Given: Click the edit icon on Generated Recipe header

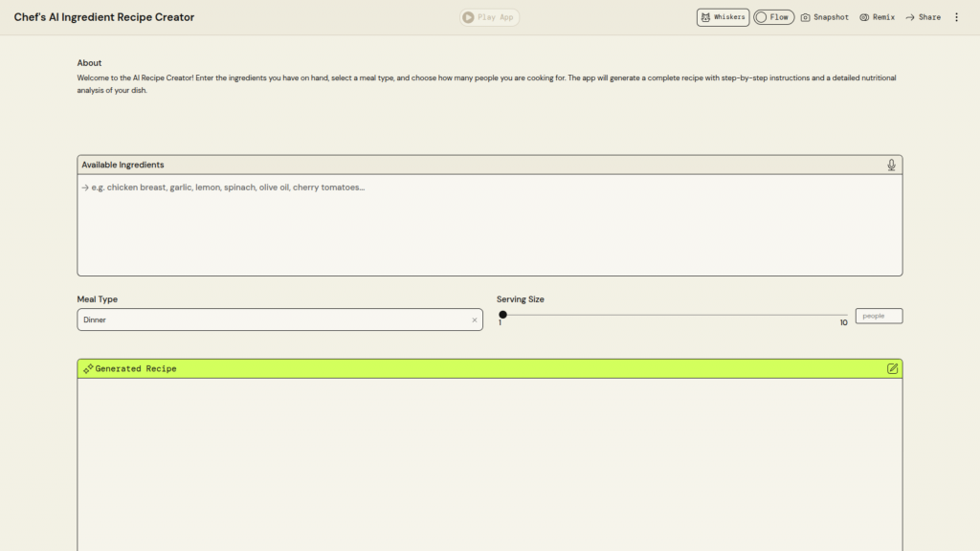Looking at the screenshot, I should 892,368.
